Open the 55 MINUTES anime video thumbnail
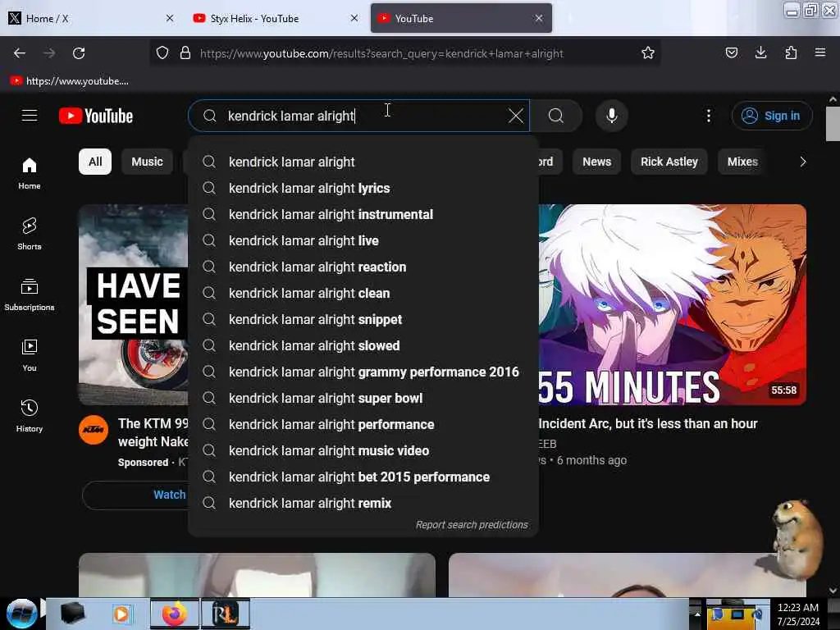The image size is (840, 630). tap(673, 304)
